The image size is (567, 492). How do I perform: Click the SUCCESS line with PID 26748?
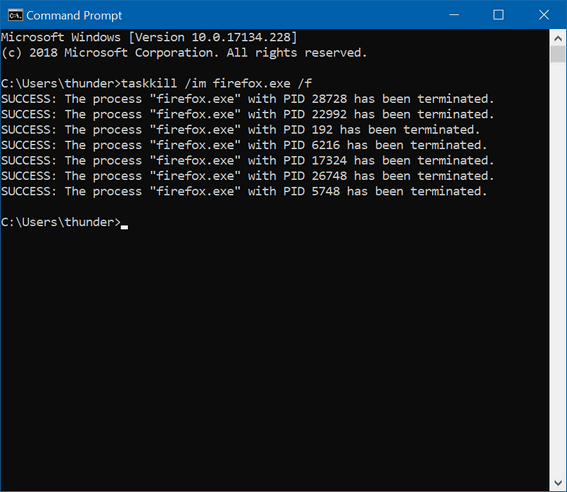(x=247, y=176)
